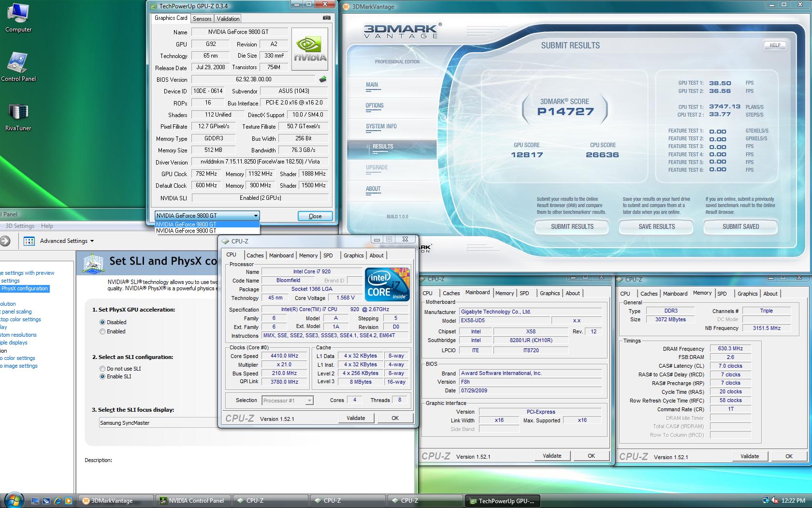Click the BIOS save chip icon in GPU-Z
Screen dimensions: 812x508
[323, 79]
